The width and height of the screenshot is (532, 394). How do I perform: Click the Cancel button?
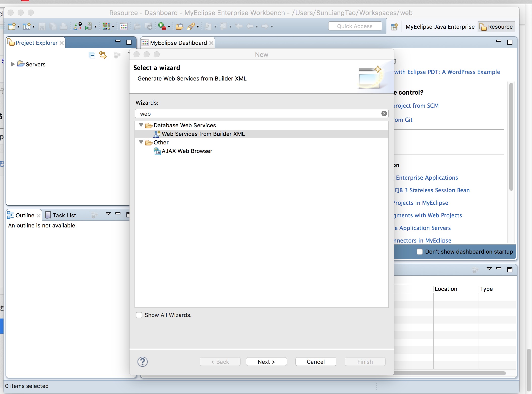point(316,362)
